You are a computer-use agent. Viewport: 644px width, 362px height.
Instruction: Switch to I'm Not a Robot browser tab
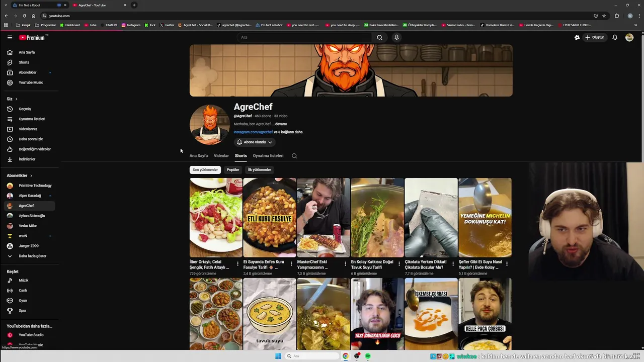coord(39,5)
